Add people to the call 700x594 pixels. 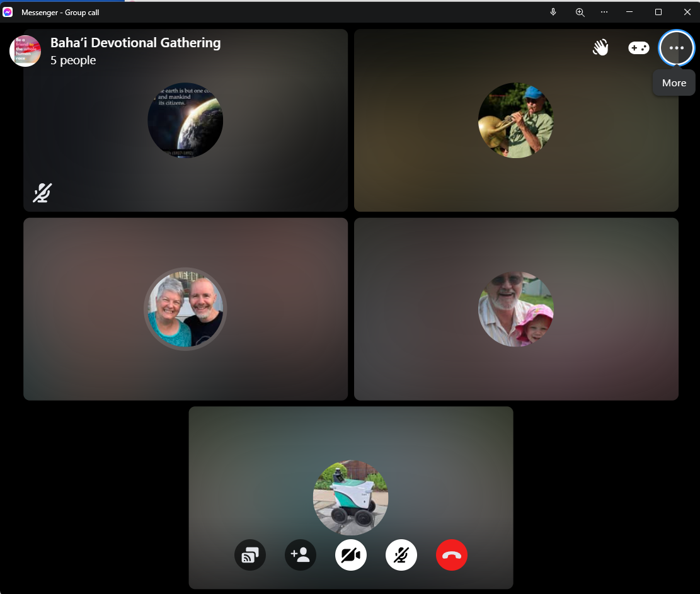click(301, 555)
